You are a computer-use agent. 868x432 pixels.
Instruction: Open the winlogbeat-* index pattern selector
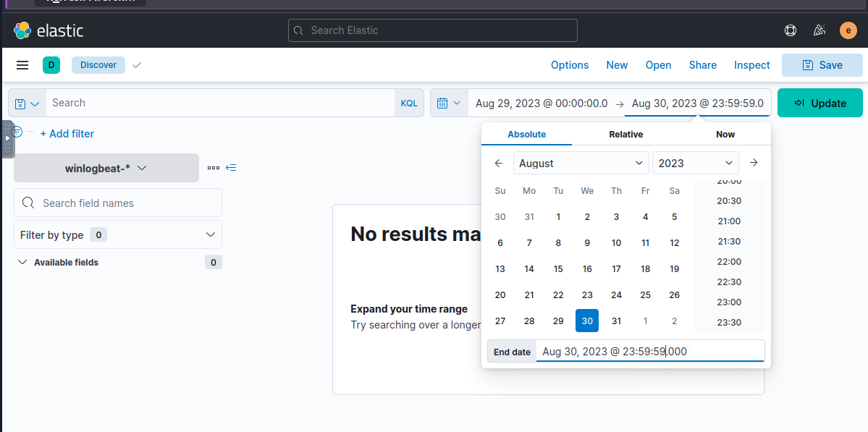point(106,168)
